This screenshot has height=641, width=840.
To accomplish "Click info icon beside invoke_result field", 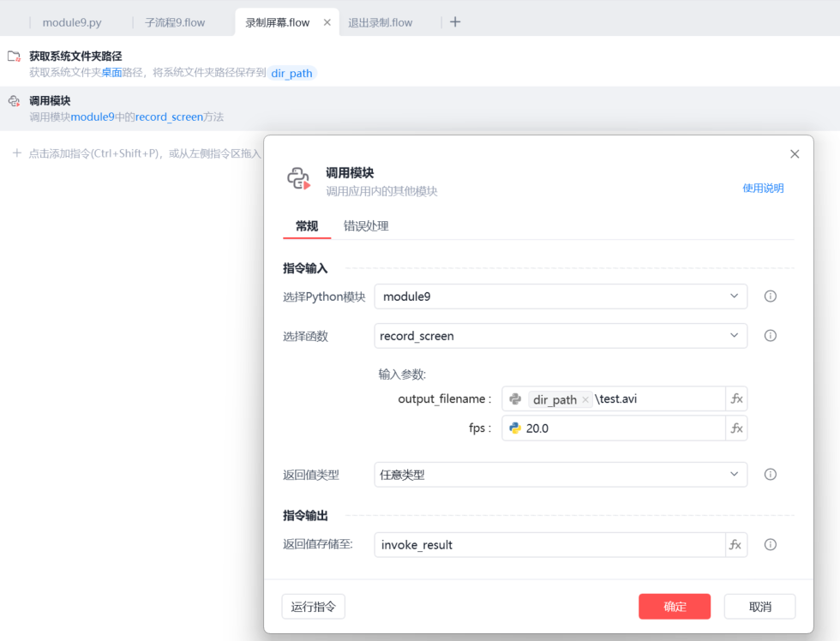I will (770, 545).
